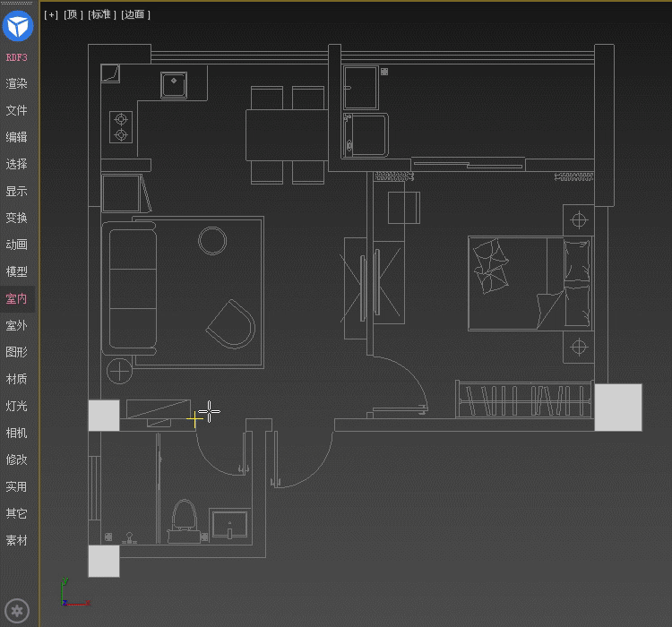Open the 编辑 (Edit) sidebar menu

click(x=17, y=137)
